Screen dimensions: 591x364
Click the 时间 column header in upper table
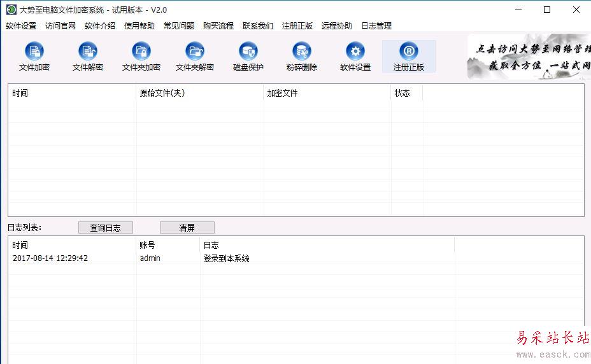(x=72, y=93)
